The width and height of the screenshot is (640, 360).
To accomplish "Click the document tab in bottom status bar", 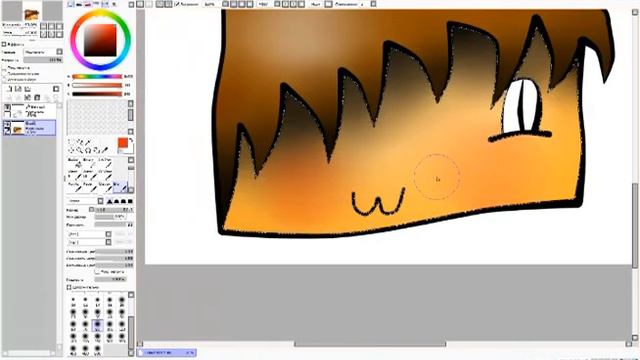I will [x=167, y=352].
